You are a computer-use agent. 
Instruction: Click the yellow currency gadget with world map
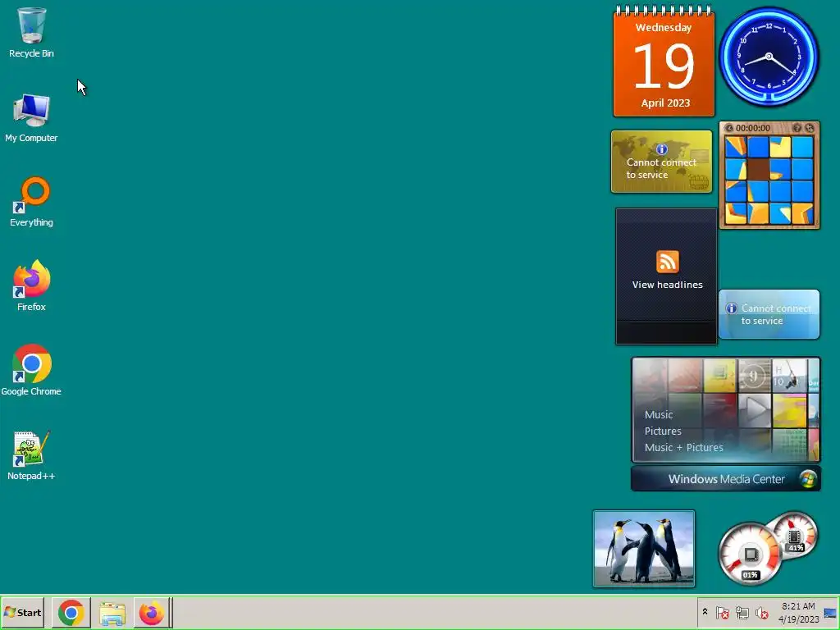(x=662, y=162)
